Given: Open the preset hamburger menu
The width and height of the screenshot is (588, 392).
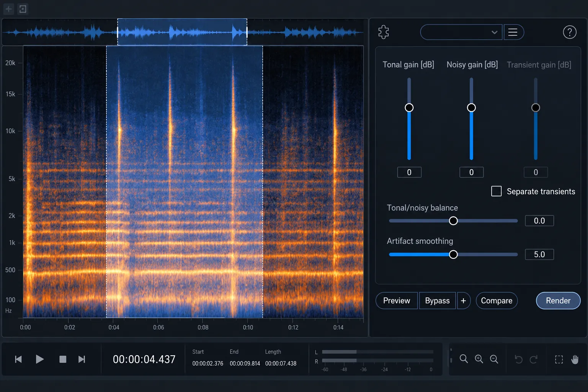Looking at the screenshot, I should pyautogui.click(x=513, y=32).
